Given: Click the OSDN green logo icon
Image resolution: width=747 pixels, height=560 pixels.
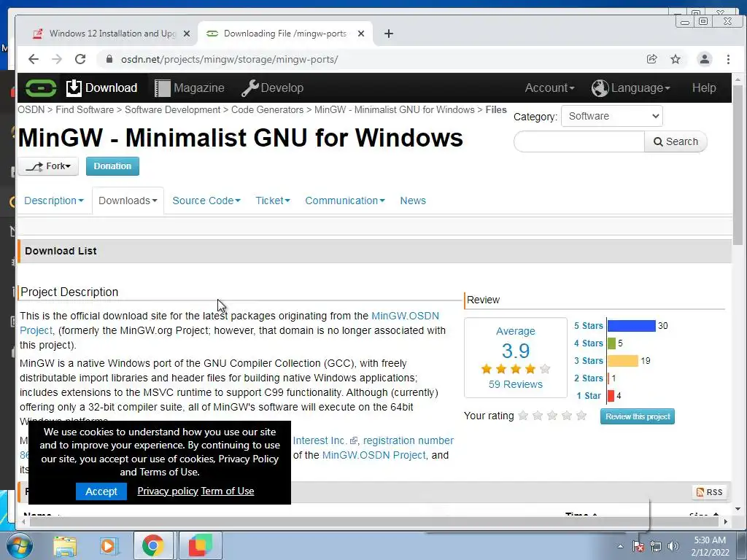Looking at the screenshot, I should pos(41,88).
